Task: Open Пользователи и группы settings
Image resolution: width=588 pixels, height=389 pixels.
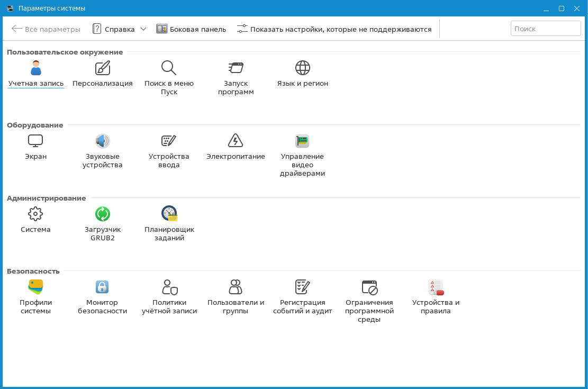Action: point(236,287)
